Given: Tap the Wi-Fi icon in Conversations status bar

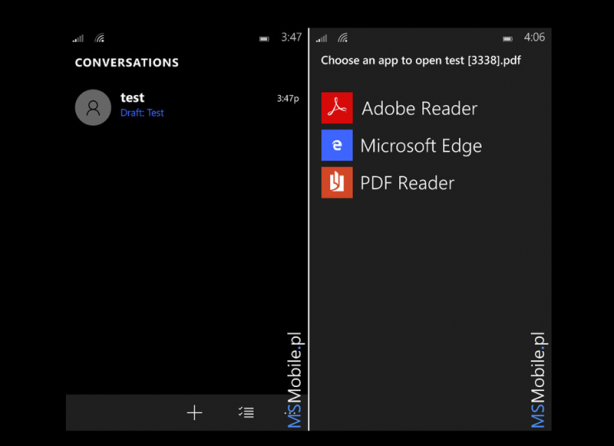Looking at the screenshot, I should point(99,38).
